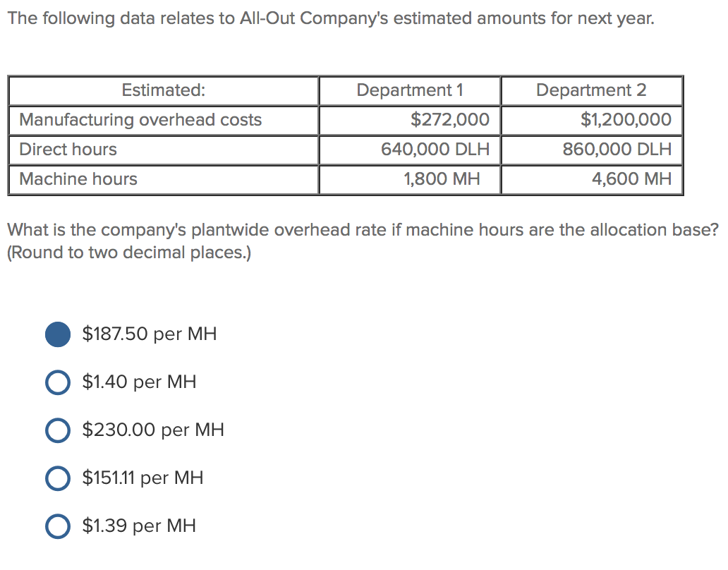The height and width of the screenshot is (570, 728).
Task: Click the Department 2 column header
Action: point(591,90)
